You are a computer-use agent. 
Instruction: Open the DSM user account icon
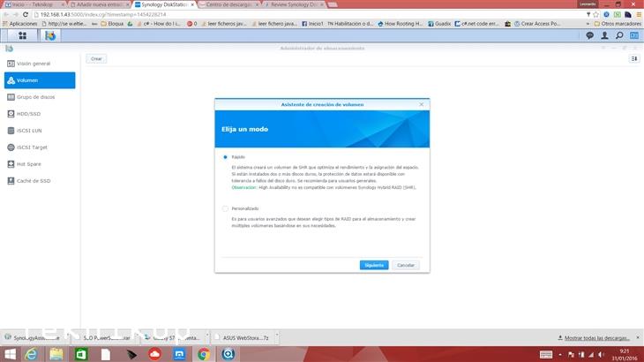[604, 35]
